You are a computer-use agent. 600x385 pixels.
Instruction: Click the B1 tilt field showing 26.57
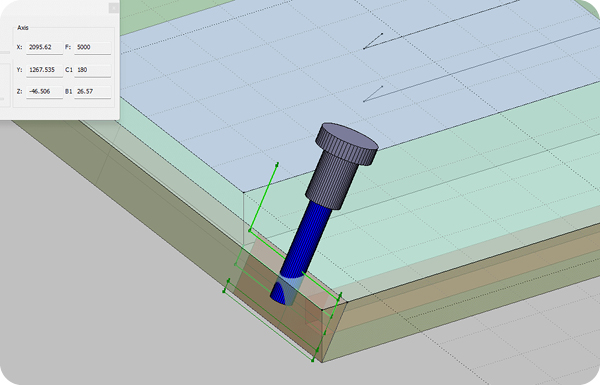[93, 92]
